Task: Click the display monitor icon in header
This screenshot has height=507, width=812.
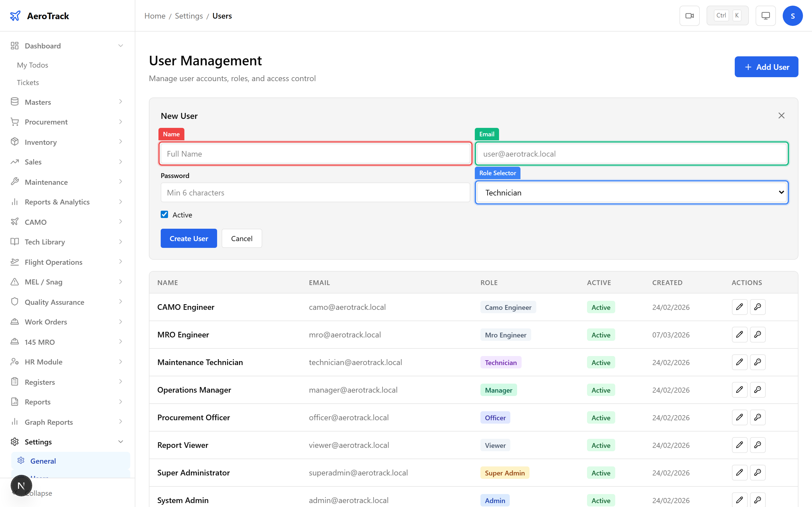Action: pos(765,15)
